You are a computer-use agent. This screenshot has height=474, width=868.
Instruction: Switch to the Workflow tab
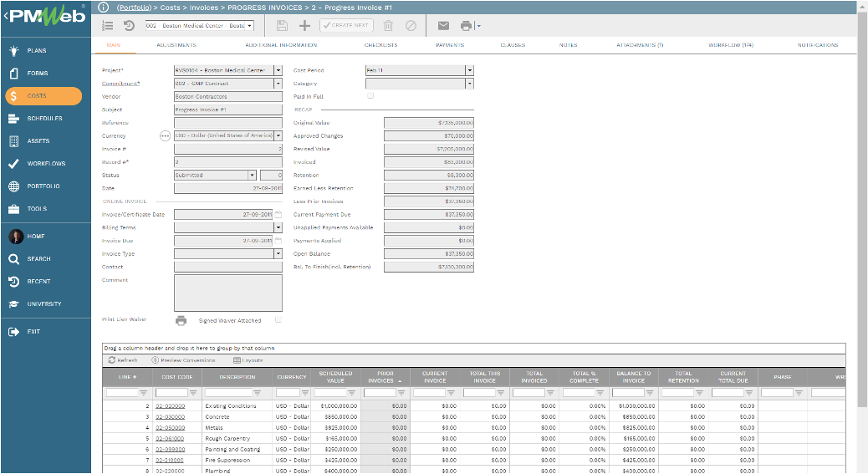point(731,45)
